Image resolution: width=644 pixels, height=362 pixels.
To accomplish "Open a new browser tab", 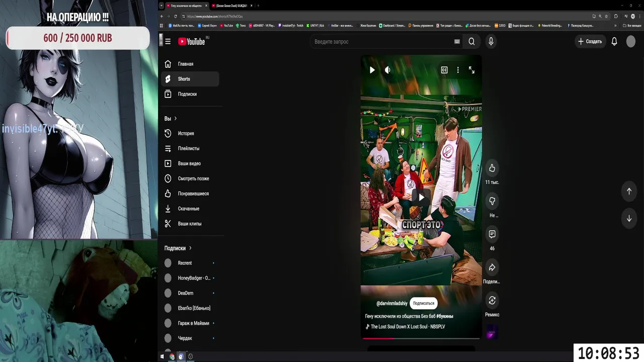I will (258, 6).
